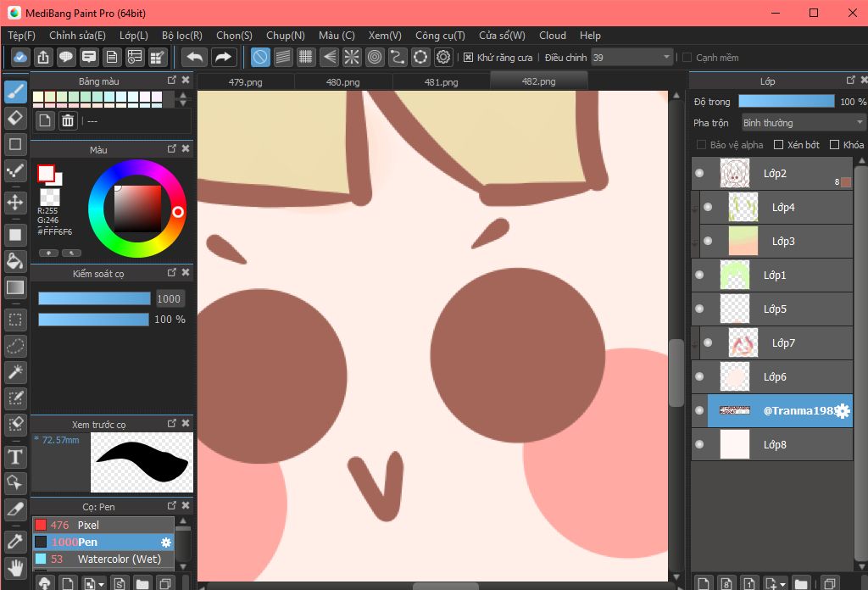
Task: Enable the crisscross grid snap guide
Action: click(305, 57)
